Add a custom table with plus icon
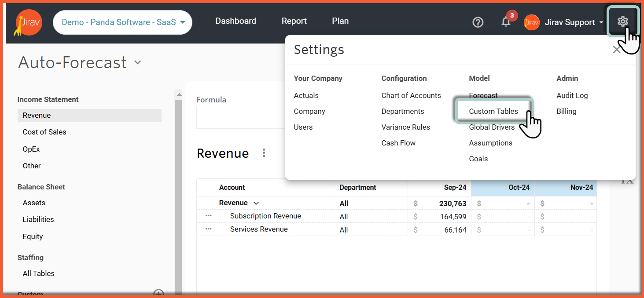Viewport: 644px width, 298px height. tap(158, 294)
